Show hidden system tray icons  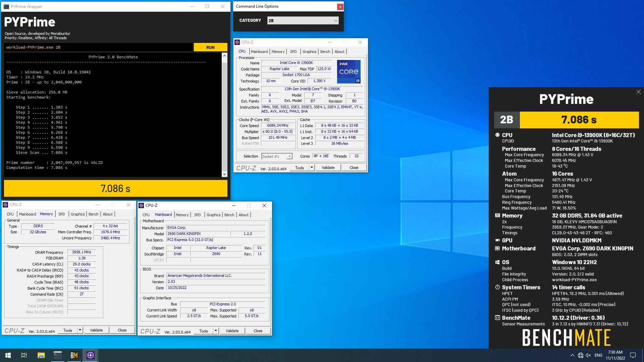coord(572,355)
